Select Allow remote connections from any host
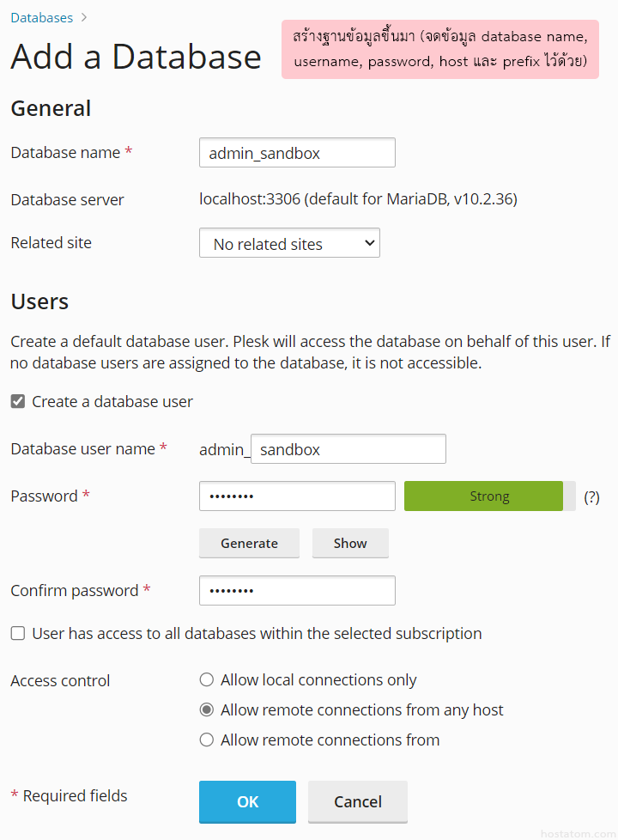The height and width of the screenshot is (840, 618). pyautogui.click(x=207, y=710)
